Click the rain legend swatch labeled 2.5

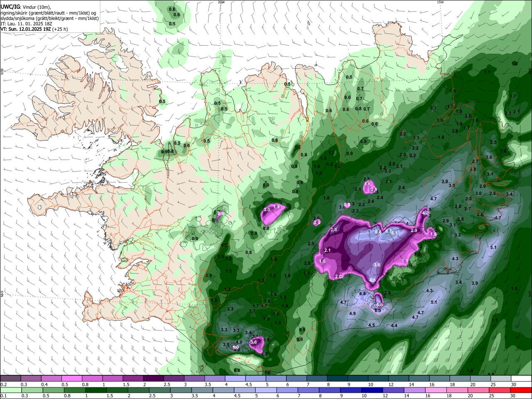click(160, 390)
